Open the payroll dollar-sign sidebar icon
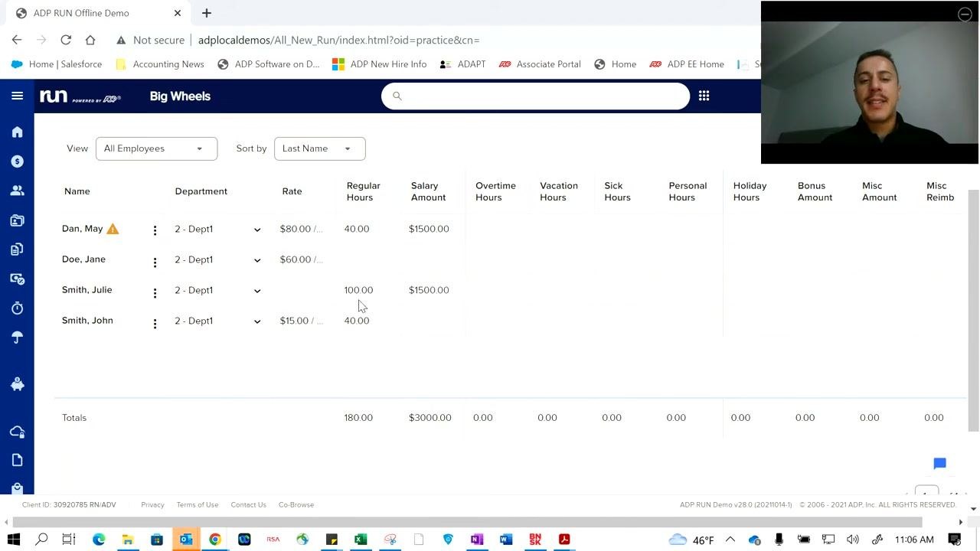 tap(18, 161)
